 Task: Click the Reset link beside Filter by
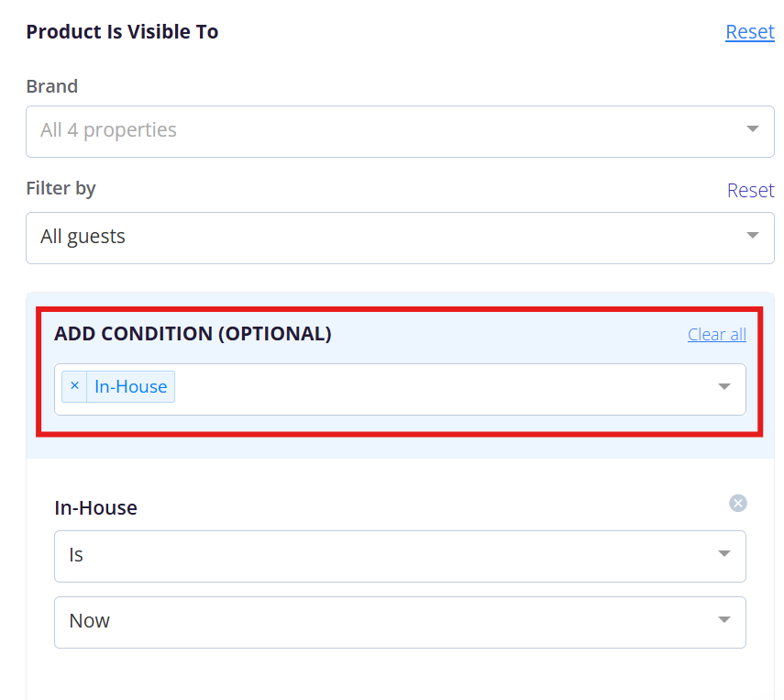[750, 191]
